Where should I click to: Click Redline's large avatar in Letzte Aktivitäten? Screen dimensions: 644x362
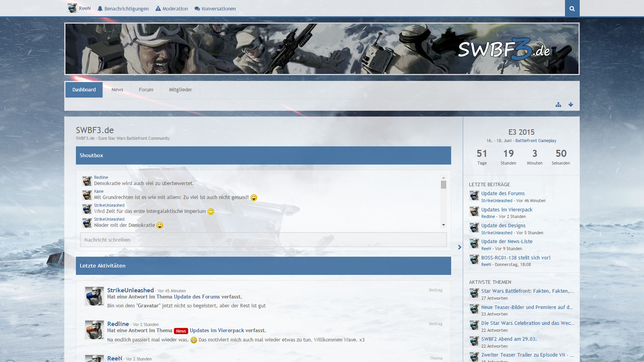(x=94, y=330)
